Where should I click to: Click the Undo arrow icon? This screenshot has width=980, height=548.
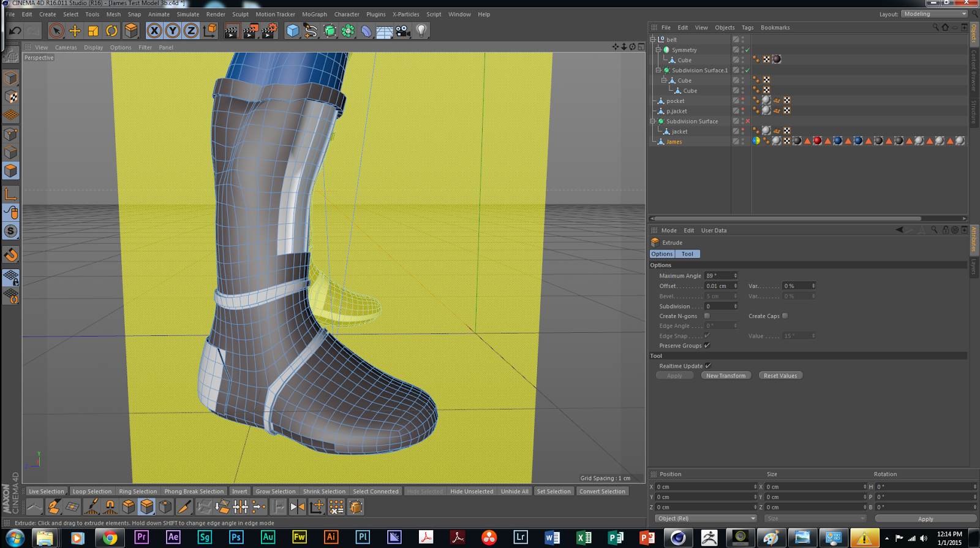(x=15, y=31)
